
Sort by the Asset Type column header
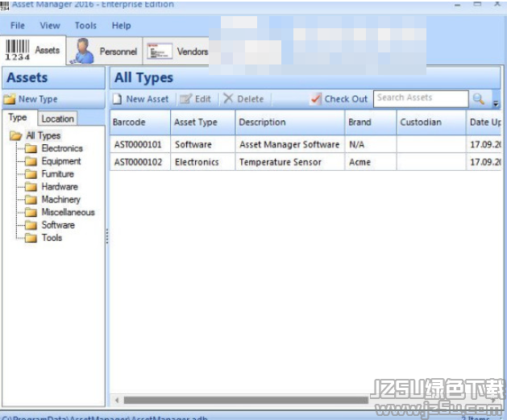point(203,123)
